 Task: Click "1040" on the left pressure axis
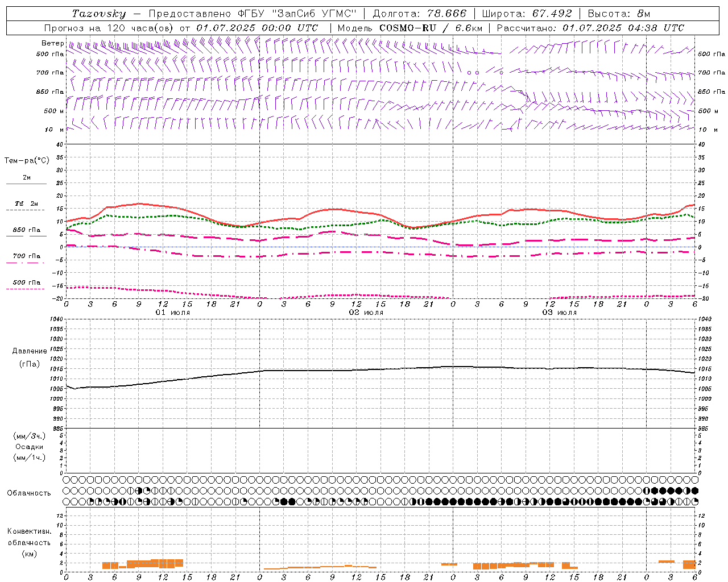click(56, 319)
